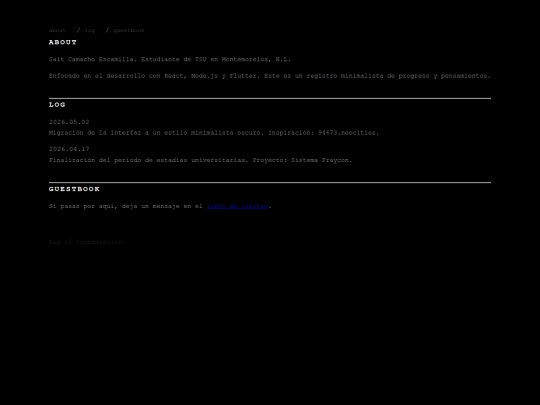Select the LOG section heading
The height and width of the screenshot is (405, 540).
pyautogui.click(x=57, y=105)
